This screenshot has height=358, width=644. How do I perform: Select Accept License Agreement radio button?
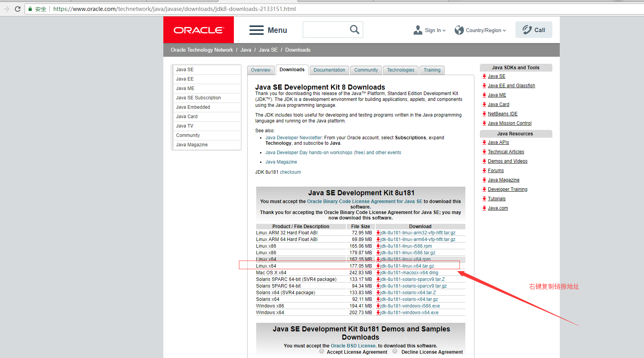point(322,351)
